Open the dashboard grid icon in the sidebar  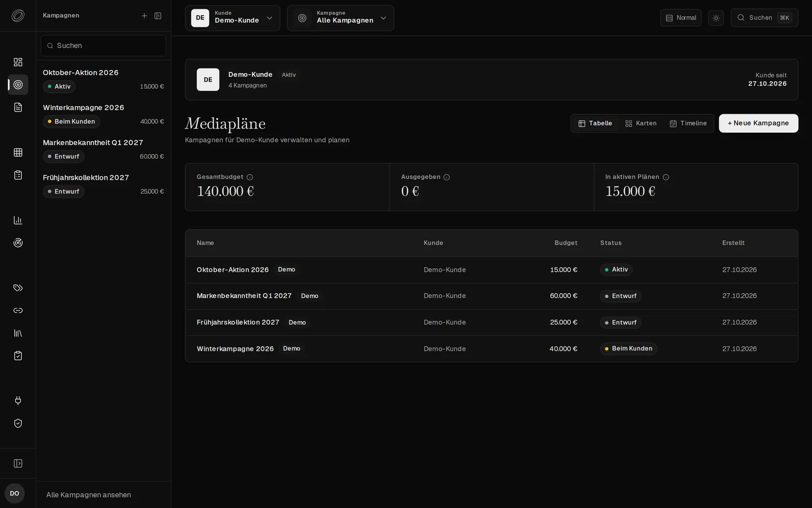point(18,62)
